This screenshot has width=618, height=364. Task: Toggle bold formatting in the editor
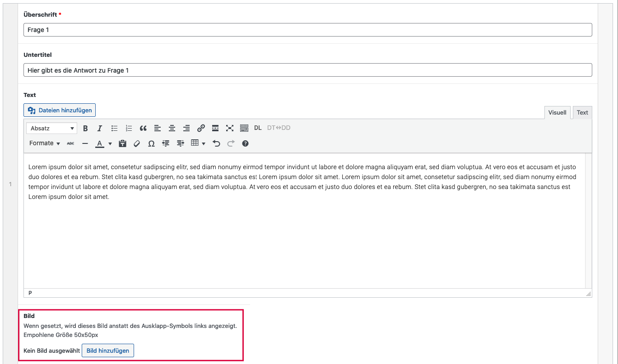pyautogui.click(x=85, y=129)
